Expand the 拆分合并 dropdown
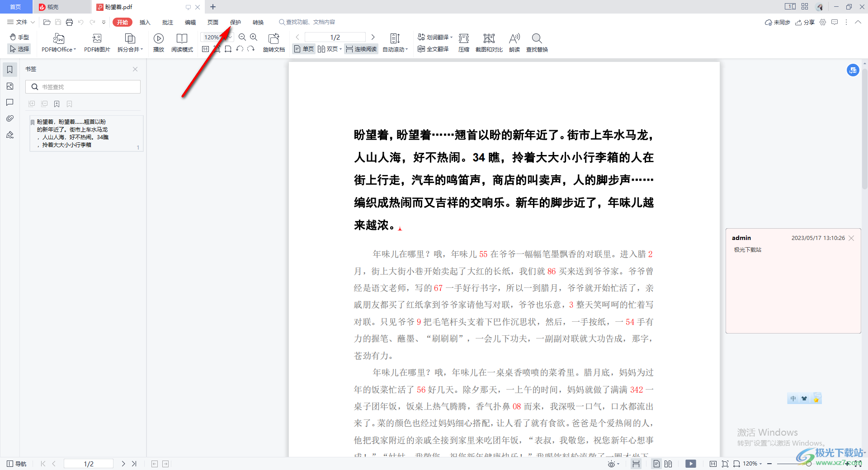868x470 pixels. tap(130, 43)
